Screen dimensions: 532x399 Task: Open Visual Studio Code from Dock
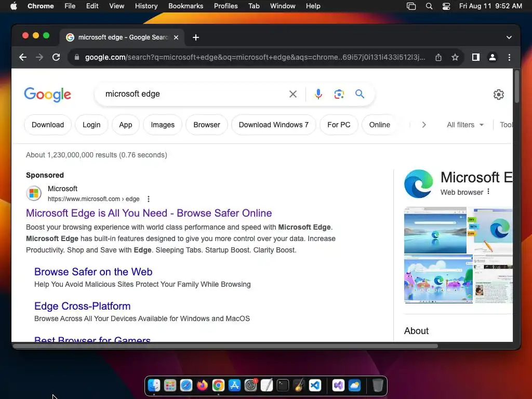click(315, 385)
